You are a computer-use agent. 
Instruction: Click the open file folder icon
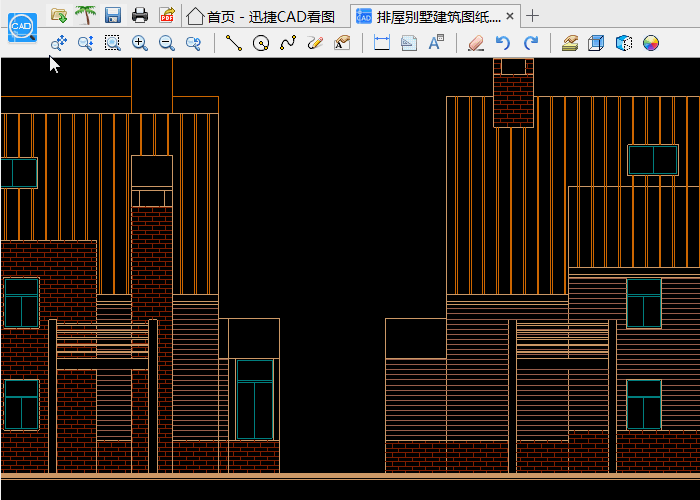59,15
